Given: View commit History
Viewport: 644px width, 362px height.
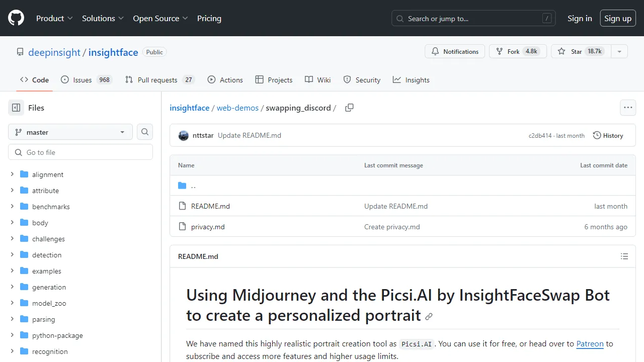Looking at the screenshot, I should (x=608, y=136).
